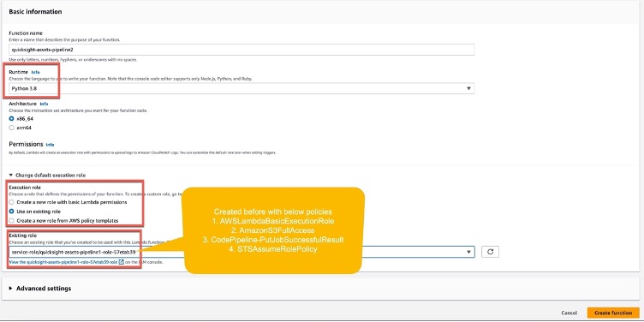Viewport: 644px width, 322px height.
Task: Click external link icon beside role link
Action: coord(121,262)
